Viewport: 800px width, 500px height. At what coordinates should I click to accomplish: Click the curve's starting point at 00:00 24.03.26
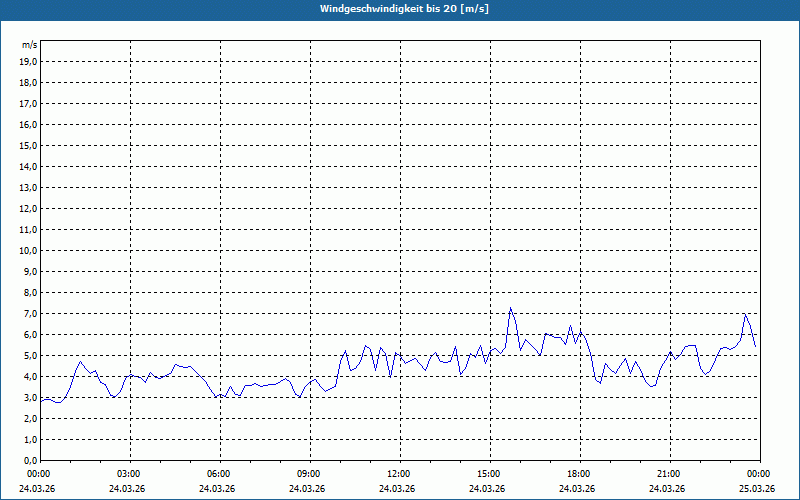click(x=41, y=401)
